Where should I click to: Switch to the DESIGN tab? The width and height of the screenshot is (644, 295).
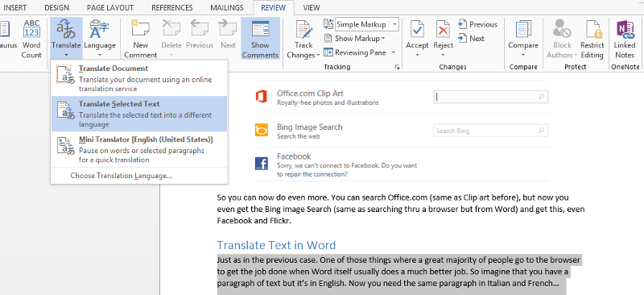coord(56,7)
